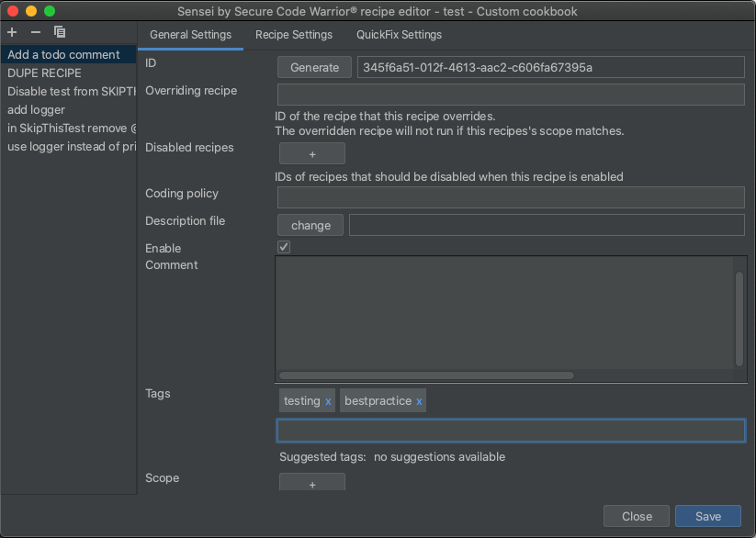Click the Close button
The height and width of the screenshot is (538, 756).
(x=637, y=516)
